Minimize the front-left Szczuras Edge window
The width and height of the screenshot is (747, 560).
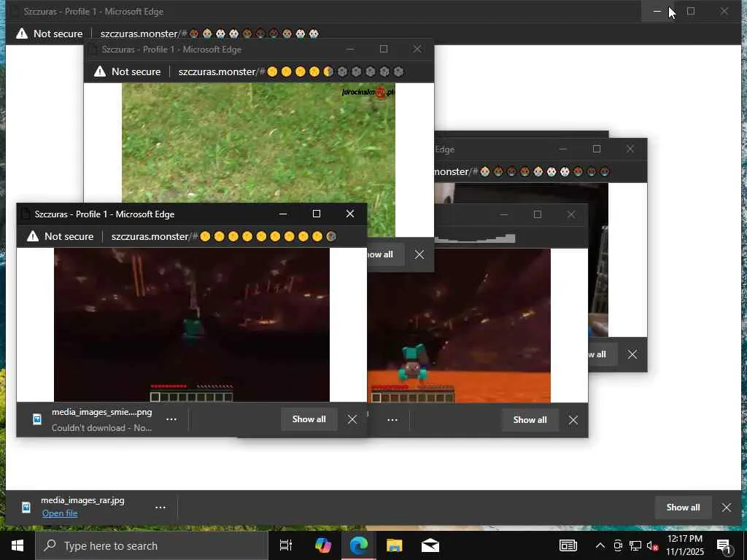pyautogui.click(x=283, y=214)
